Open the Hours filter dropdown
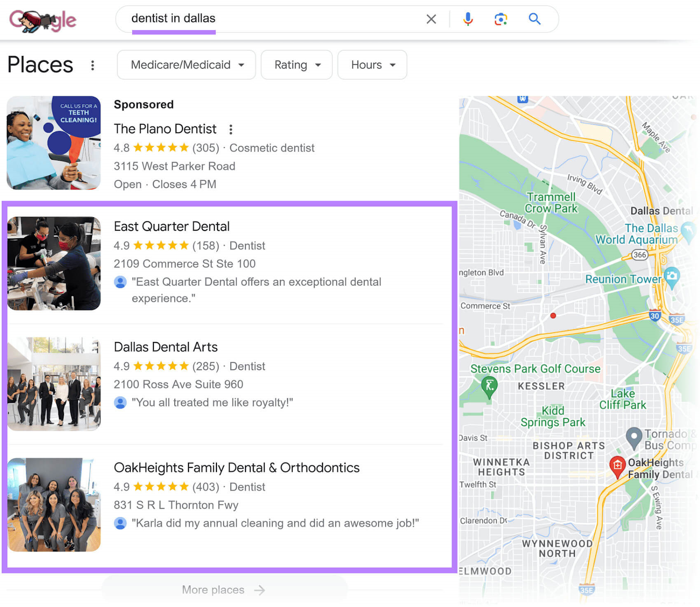 [372, 65]
